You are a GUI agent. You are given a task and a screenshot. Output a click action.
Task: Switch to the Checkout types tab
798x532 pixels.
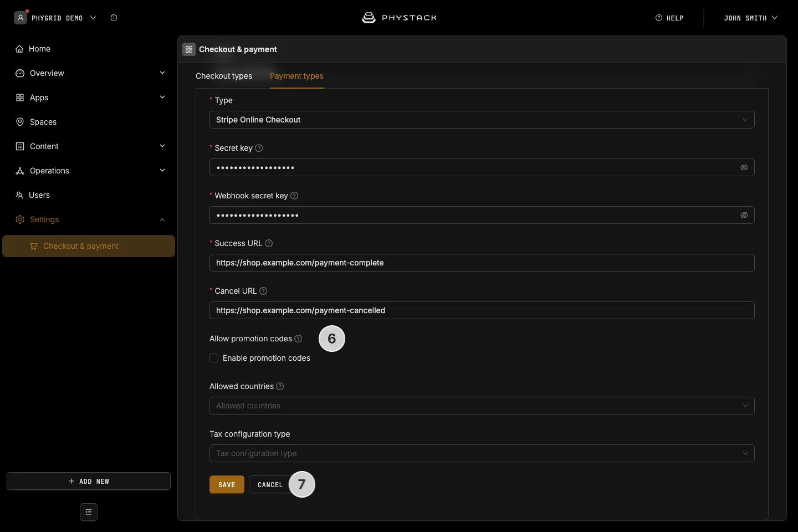click(224, 76)
